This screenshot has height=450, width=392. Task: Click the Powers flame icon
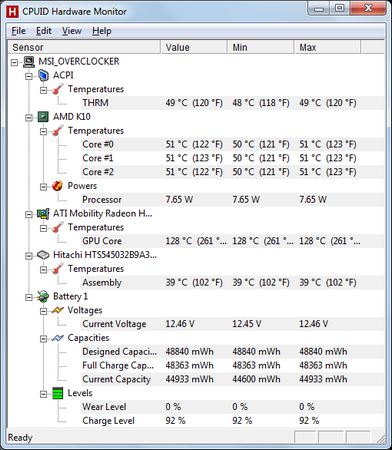click(58, 186)
